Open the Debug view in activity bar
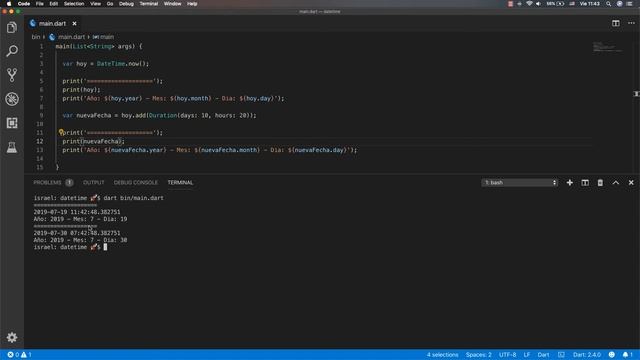This screenshot has height=360, width=640. coord(12,99)
